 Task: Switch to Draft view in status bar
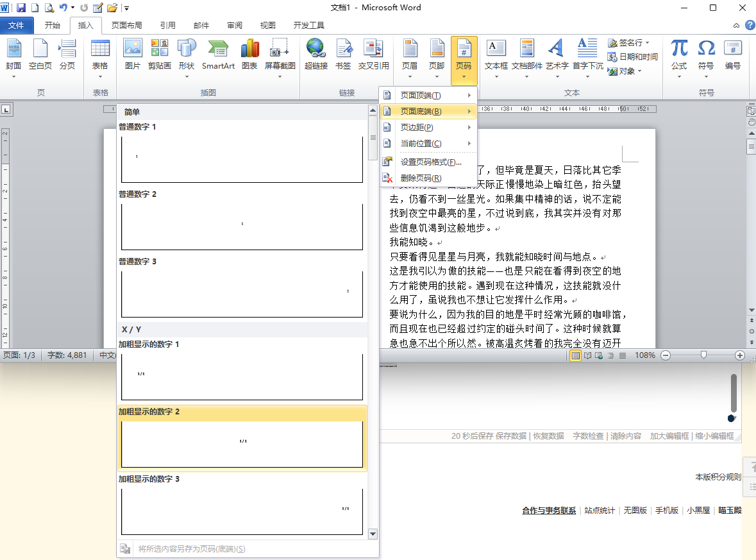click(623, 355)
